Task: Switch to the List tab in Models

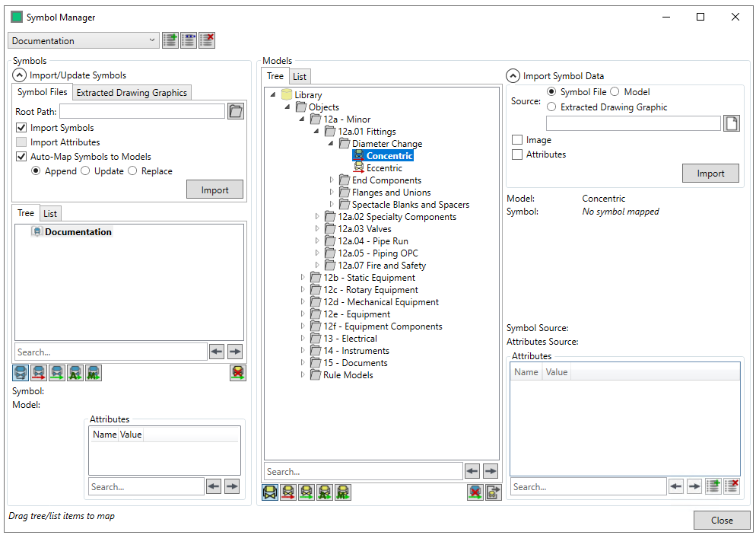Action: (300, 77)
